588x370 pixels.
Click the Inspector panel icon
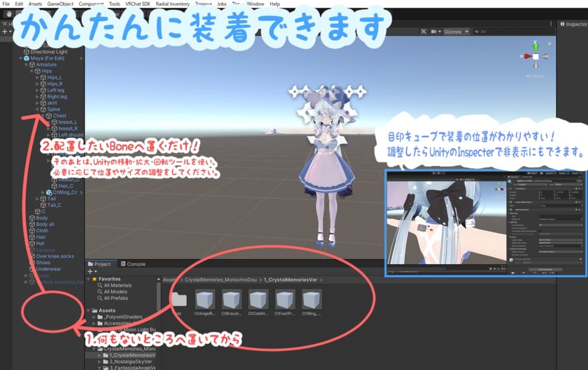pyautogui.click(x=562, y=24)
